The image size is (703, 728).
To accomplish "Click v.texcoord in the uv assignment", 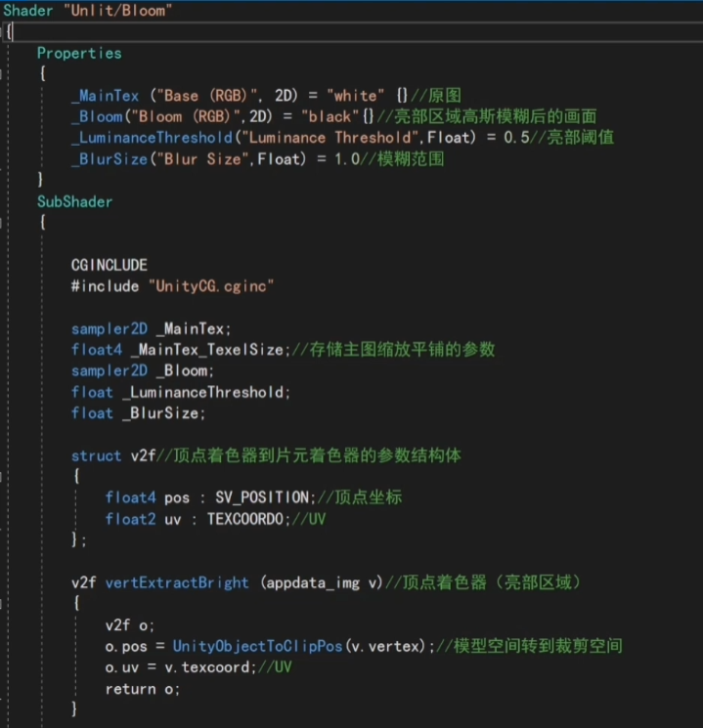I will pos(207,667).
